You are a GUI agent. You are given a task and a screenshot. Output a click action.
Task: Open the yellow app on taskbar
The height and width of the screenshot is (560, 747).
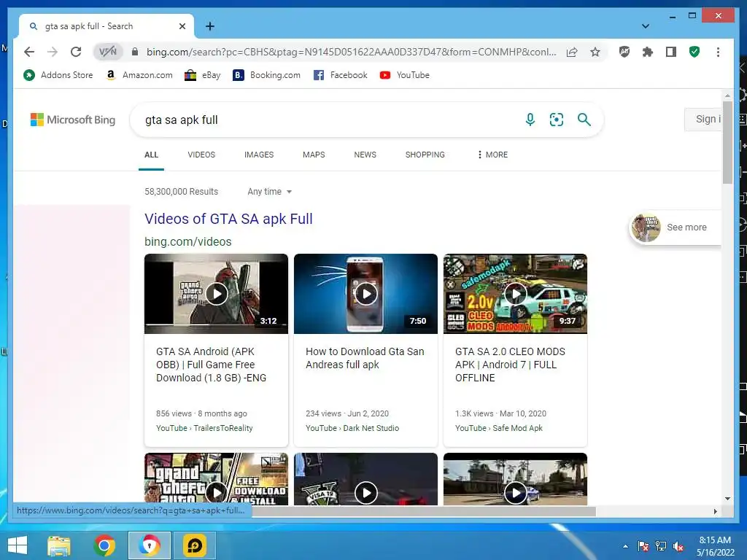194,545
